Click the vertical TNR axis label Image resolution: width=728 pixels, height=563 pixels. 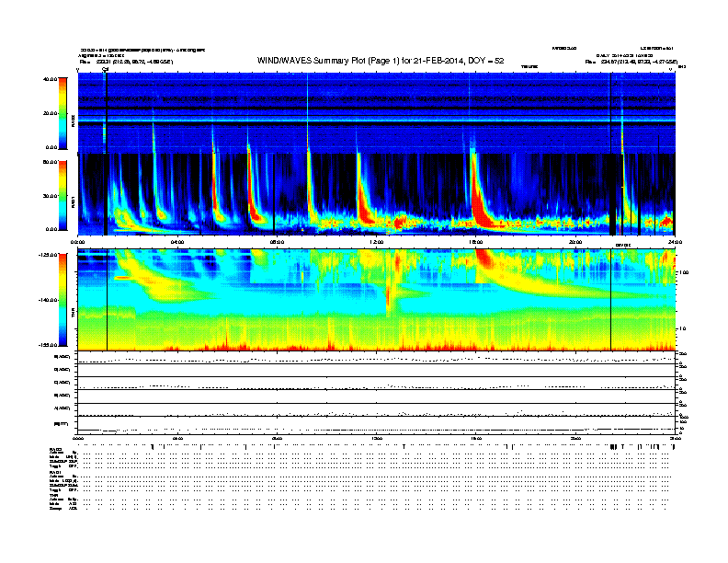[x=73, y=314]
